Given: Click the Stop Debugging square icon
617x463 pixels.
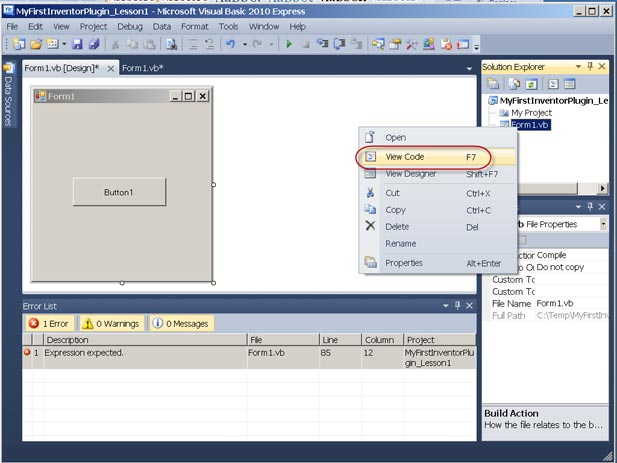Looking at the screenshot, I should click(x=305, y=44).
